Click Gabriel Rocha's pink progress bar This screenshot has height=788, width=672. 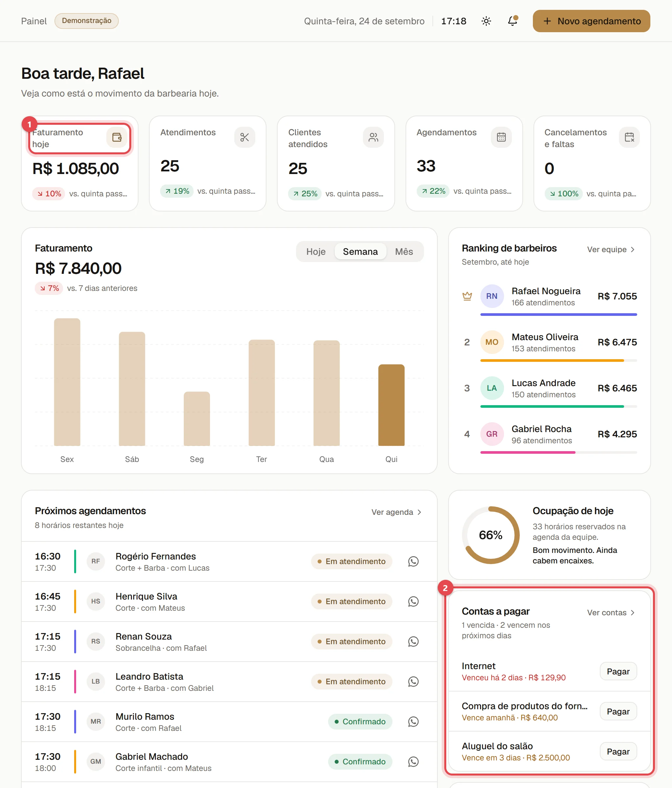pos(528,452)
